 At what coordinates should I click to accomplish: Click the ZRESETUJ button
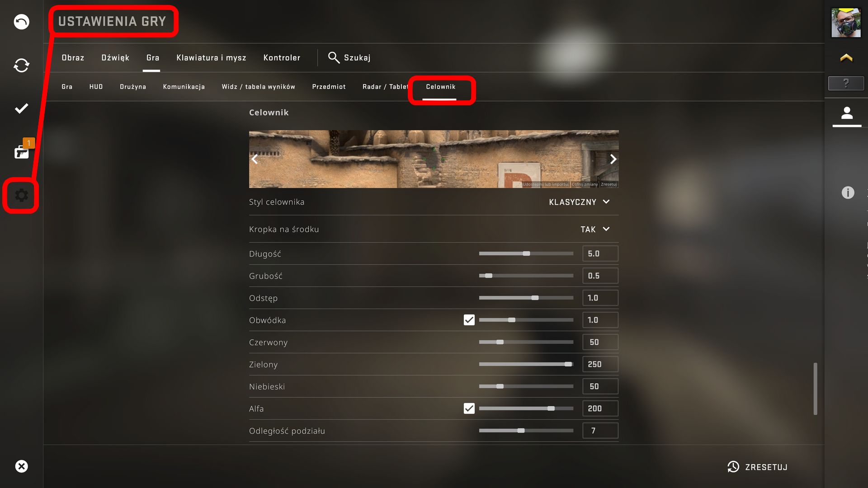pos(757,467)
